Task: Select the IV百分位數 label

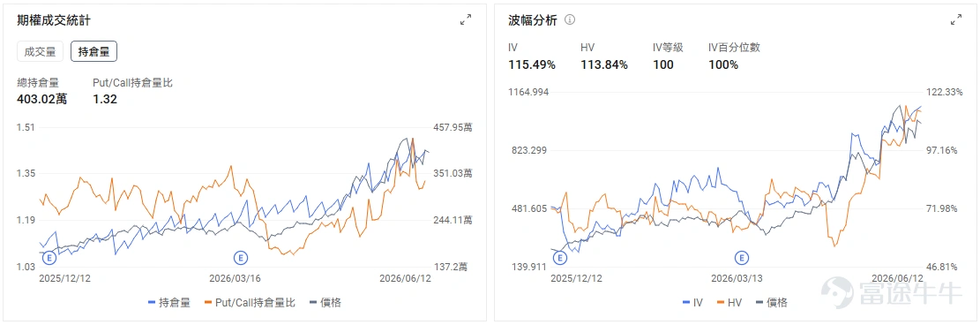Action: point(734,48)
